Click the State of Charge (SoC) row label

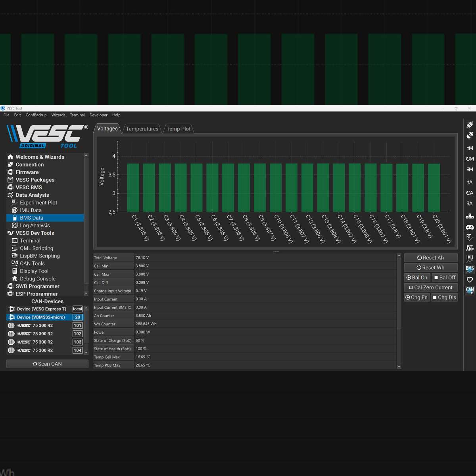(x=113, y=341)
